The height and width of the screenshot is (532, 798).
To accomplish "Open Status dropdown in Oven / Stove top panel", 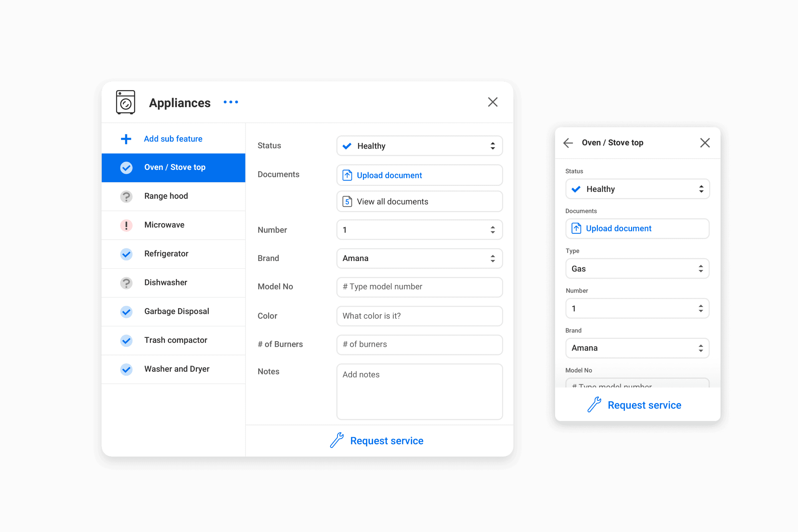I will [637, 189].
